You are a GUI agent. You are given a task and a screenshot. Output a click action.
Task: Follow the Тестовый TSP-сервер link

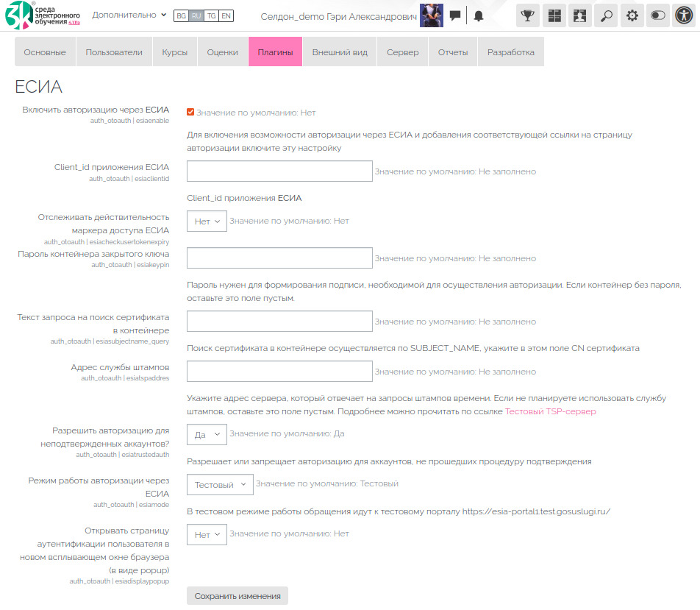(x=550, y=411)
